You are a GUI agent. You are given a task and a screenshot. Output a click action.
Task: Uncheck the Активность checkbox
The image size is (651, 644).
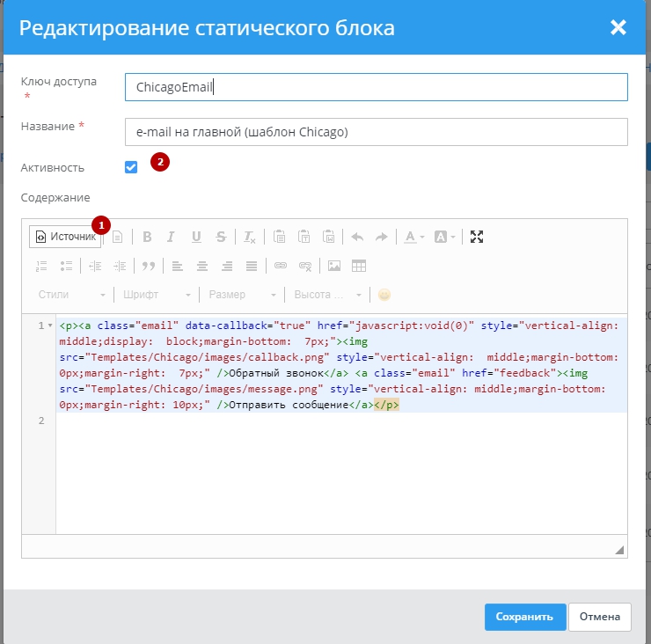131,167
